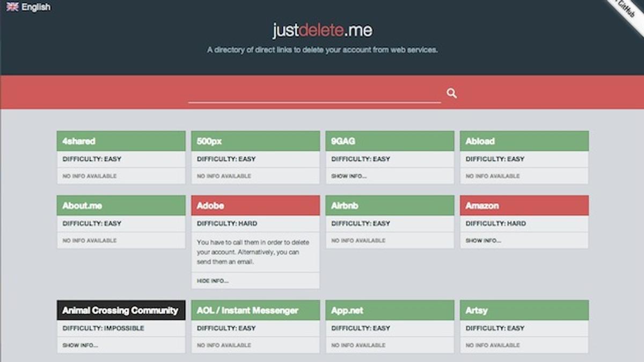Click 'Difficulty: Easy' on 4shared card
This screenshot has width=644, height=362.
click(92, 159)
